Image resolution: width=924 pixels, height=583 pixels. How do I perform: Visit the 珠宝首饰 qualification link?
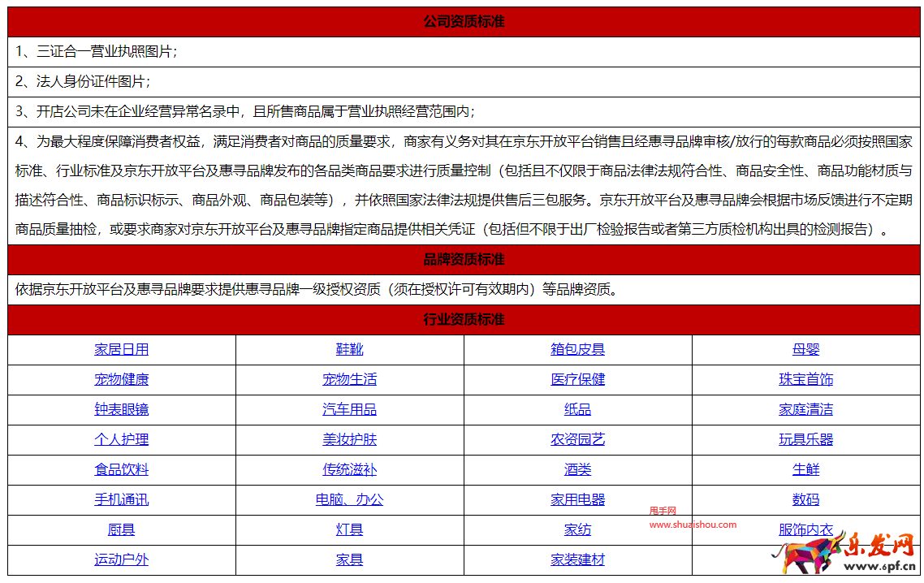(805, 380)
